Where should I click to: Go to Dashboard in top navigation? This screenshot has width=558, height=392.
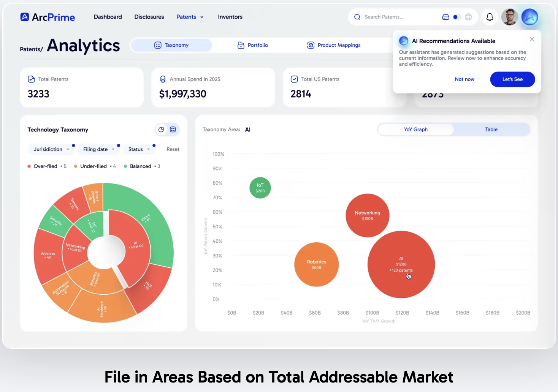[x=108, y=17]
